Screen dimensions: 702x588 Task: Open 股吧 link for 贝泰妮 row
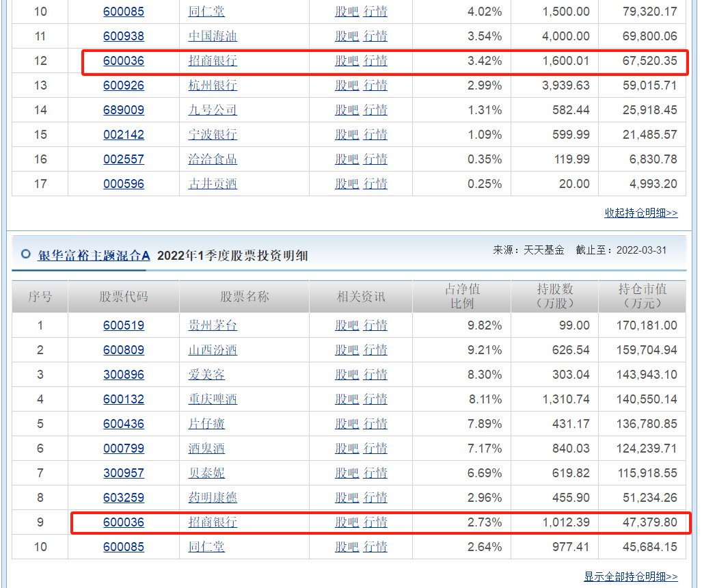347,473
